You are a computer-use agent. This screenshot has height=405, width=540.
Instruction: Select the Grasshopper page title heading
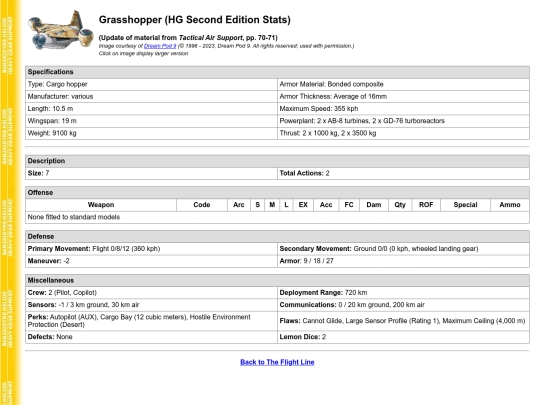pyautogui.click(x=195, y=20)
